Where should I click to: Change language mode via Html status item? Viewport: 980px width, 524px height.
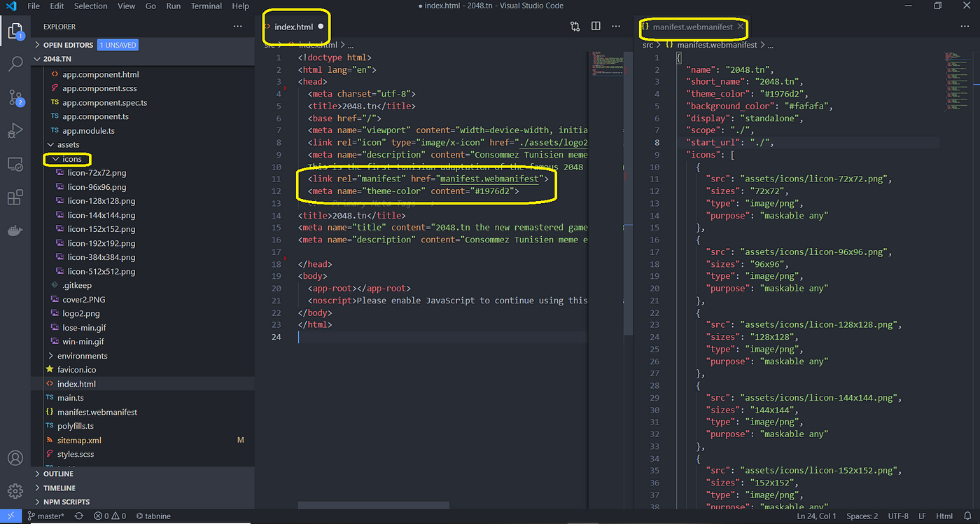(945, 516)
